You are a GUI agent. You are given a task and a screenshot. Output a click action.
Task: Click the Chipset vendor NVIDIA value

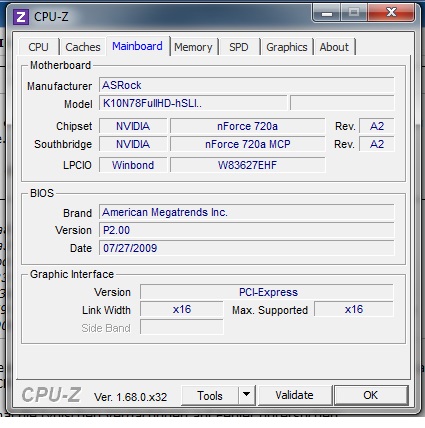tap(133, 126)
